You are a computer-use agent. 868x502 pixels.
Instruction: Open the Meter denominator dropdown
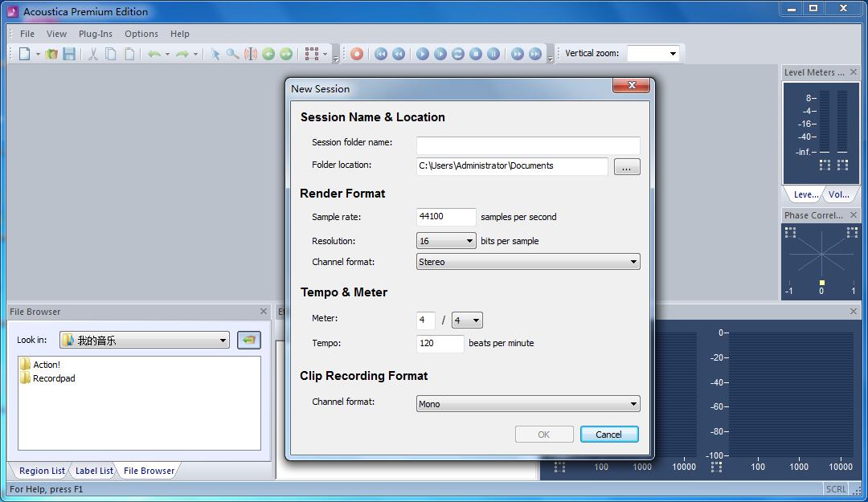pos(467,320)
